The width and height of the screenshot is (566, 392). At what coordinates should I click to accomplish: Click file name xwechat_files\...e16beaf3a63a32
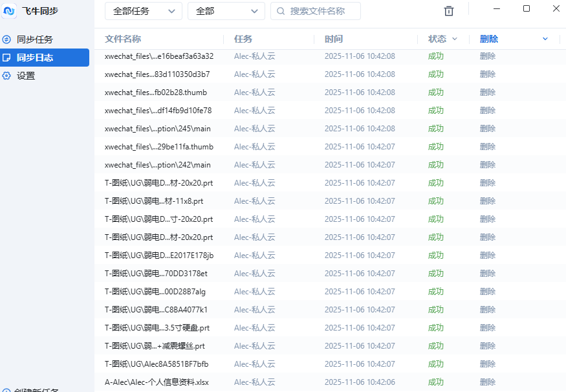tap(159, 56)
